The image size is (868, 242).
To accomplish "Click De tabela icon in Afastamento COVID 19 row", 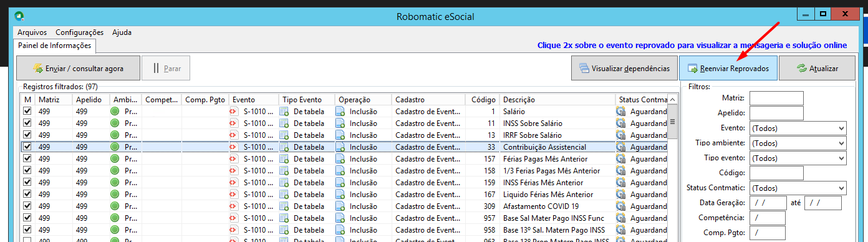I will coord(284,206).
